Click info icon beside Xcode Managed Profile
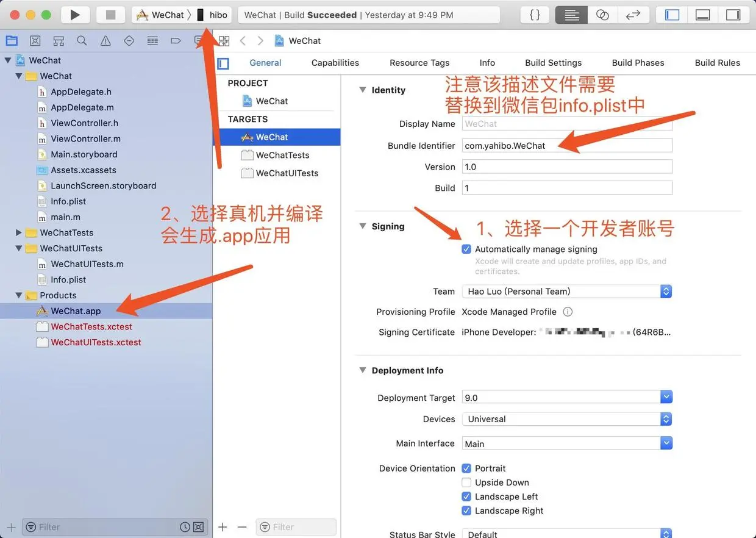The width and height of the screenshot is (756, 538). (568, 312)
